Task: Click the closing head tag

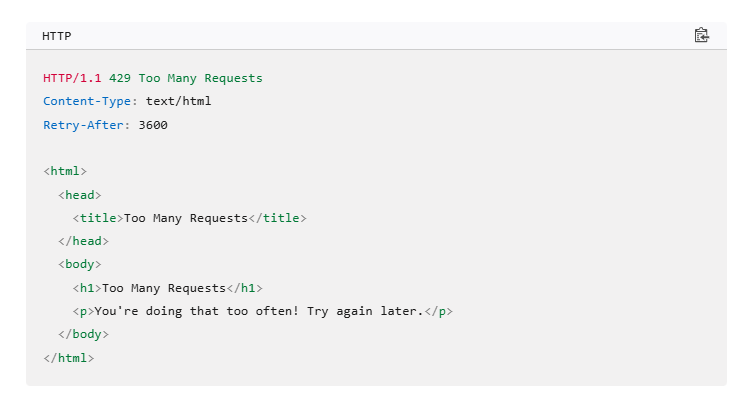Action: click(83, 241)
